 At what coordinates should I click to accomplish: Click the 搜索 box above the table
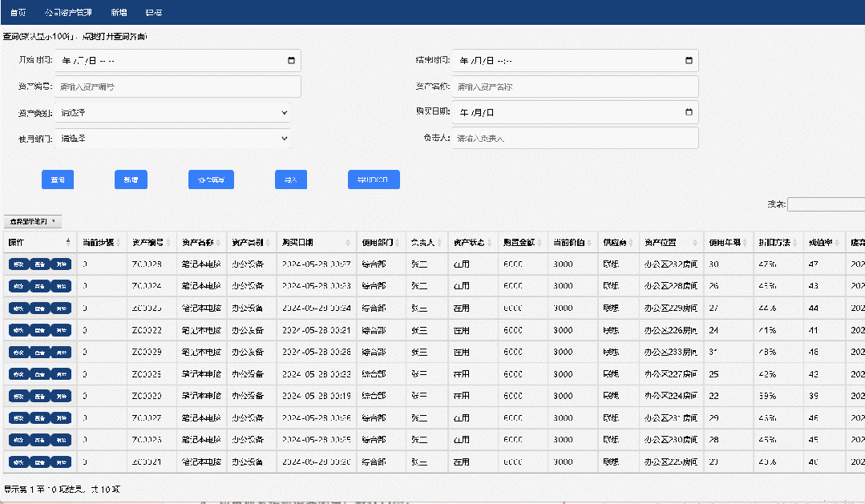(826, 204)
